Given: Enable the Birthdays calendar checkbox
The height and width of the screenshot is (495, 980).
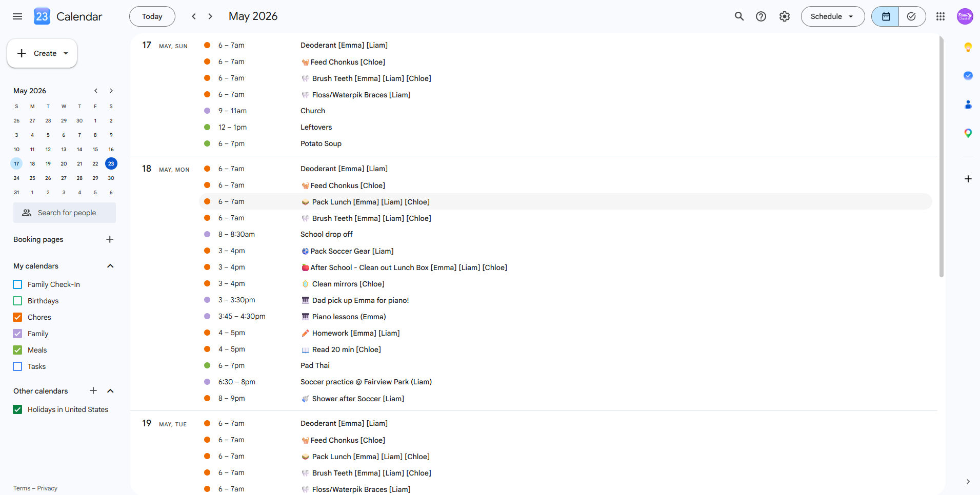Looking at the screenshot, I should (17, 301).
